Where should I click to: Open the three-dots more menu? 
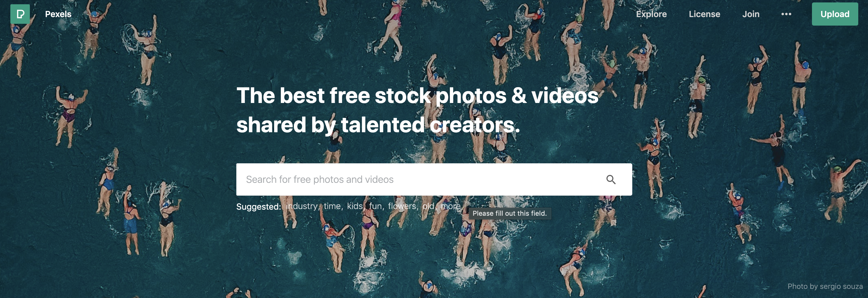pos(786,14)
